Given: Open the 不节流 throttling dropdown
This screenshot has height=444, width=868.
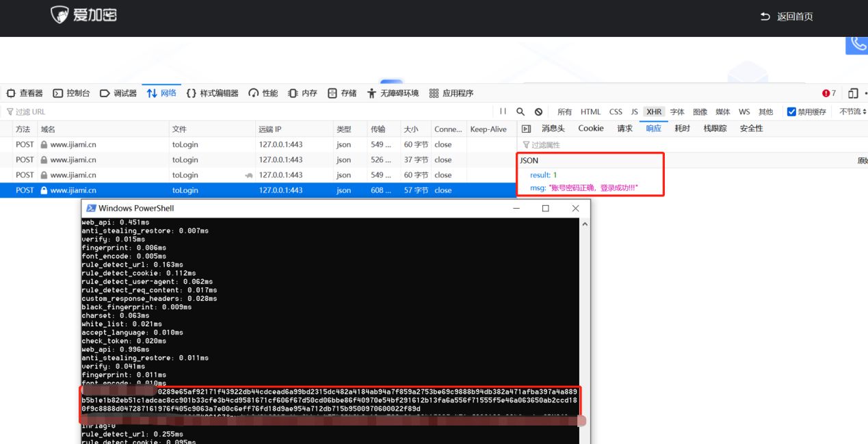Looking at the screenshot, I should 852,112.
